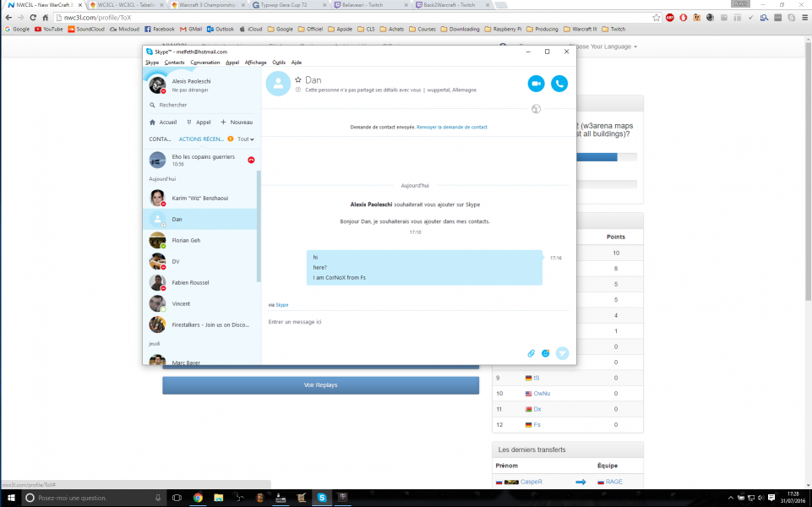This screenshot has width=812, height=507.
Task: Create a new conversation with Nouveau
Action: 237,123
